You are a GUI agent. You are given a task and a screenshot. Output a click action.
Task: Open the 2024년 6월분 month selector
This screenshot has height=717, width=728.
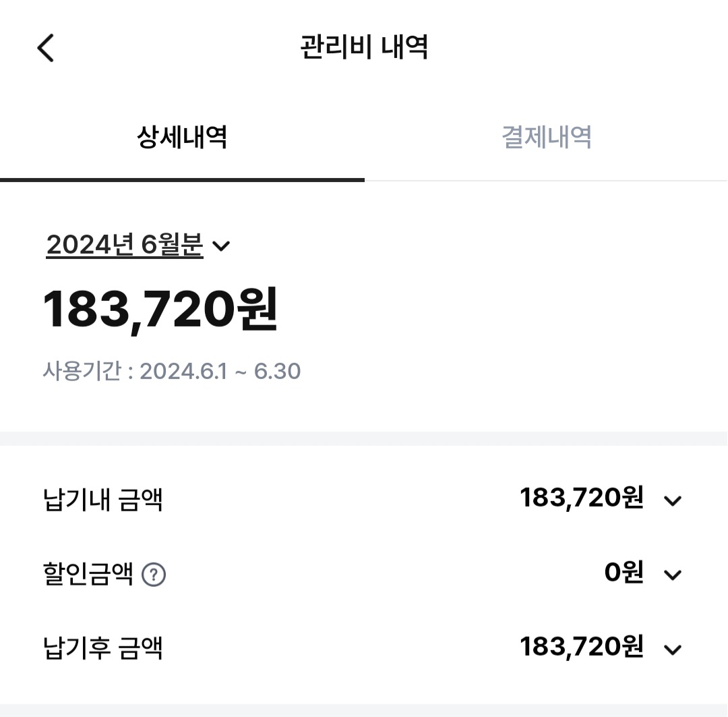click(x=125, y=245)
